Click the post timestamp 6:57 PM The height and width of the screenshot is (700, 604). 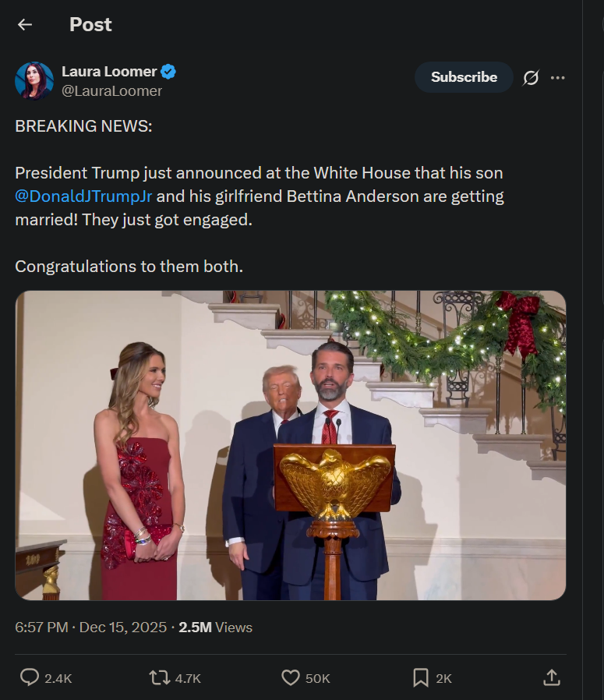click(41, 627)
